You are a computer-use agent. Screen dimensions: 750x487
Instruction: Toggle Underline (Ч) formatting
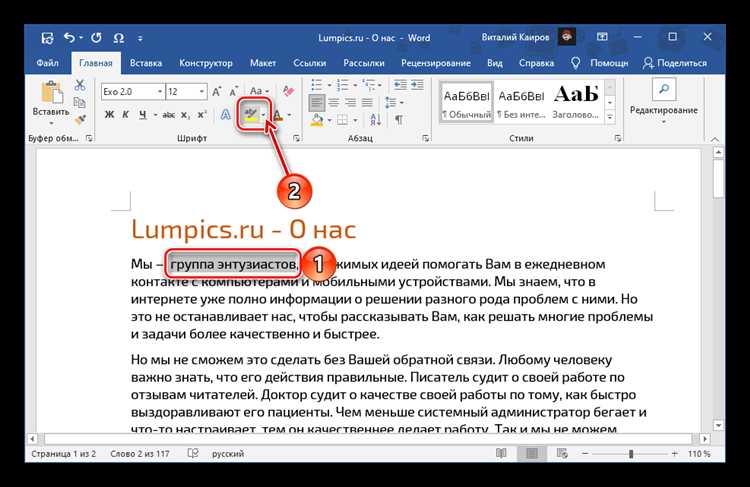click(143, 115)
